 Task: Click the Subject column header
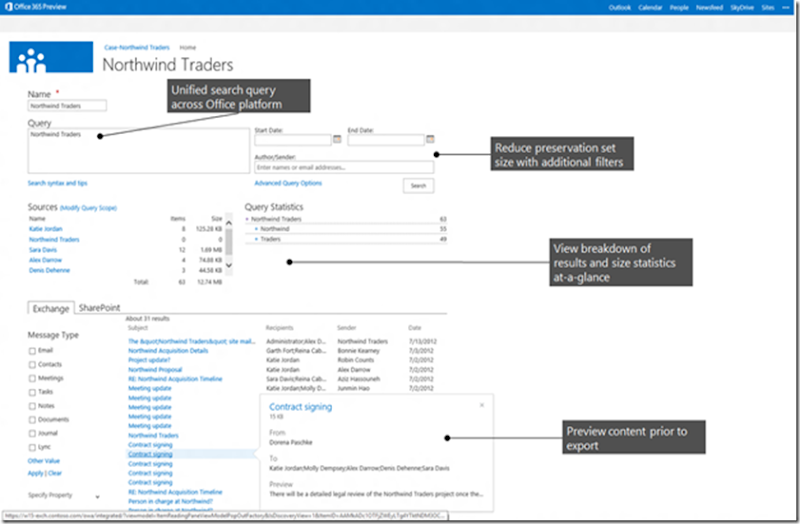(138, 328)
